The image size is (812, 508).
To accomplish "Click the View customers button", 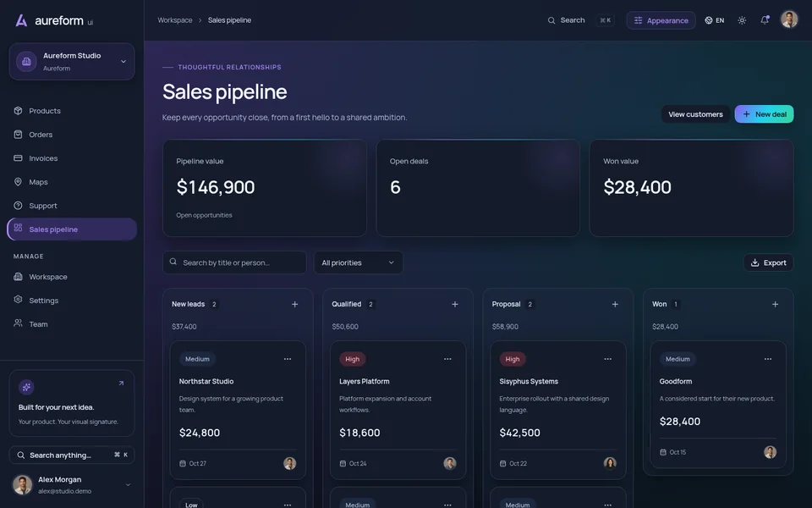I will (x=695, y=114).
